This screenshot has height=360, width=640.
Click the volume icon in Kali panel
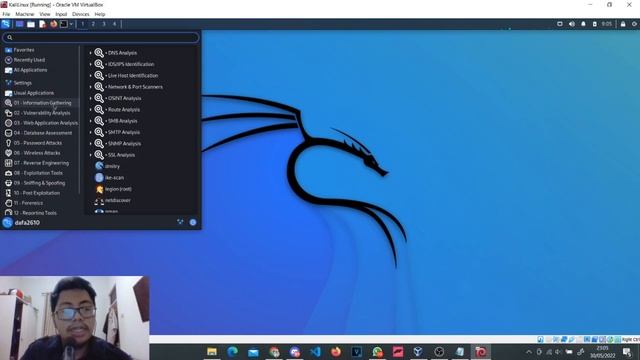point(572,24)
